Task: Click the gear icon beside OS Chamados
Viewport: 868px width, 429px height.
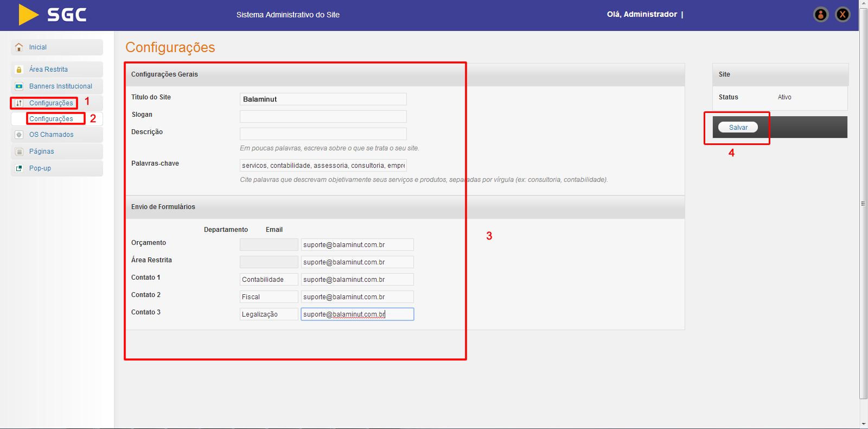Action: pos(19,135)
